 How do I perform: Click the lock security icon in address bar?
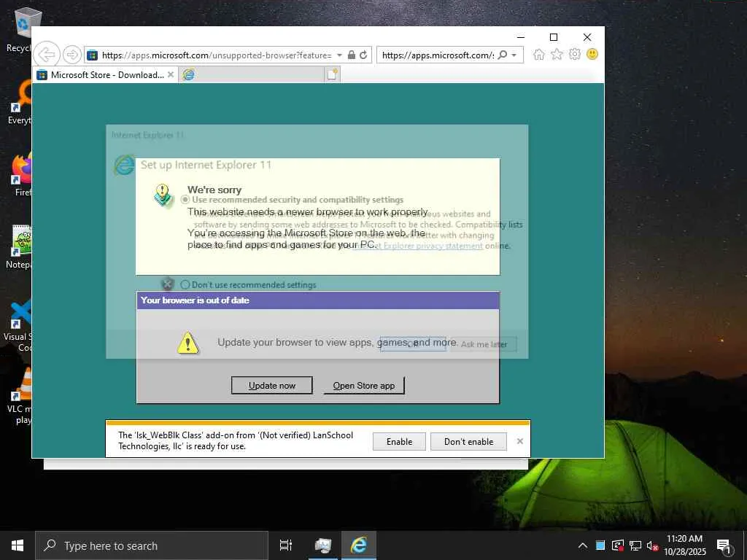(352, 55)
